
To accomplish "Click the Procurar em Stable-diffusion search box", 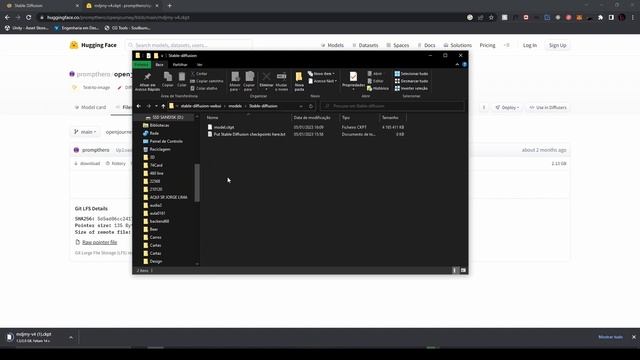I will (x=393, y=106).
